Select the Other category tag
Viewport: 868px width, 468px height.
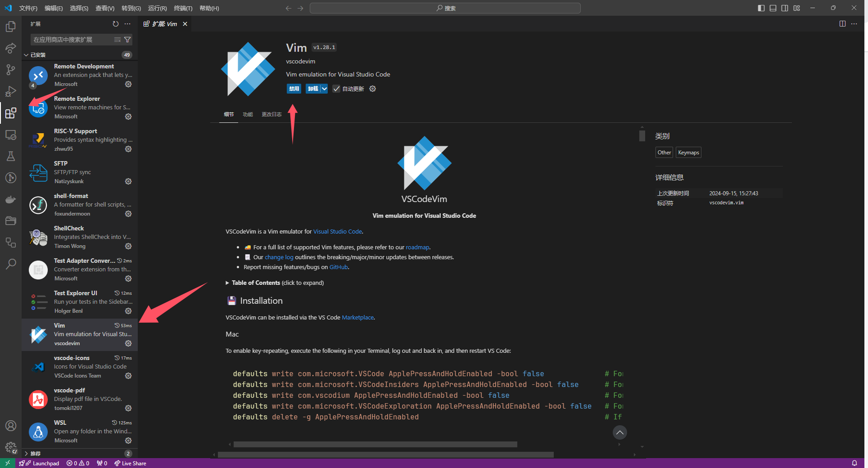(664, 153)
